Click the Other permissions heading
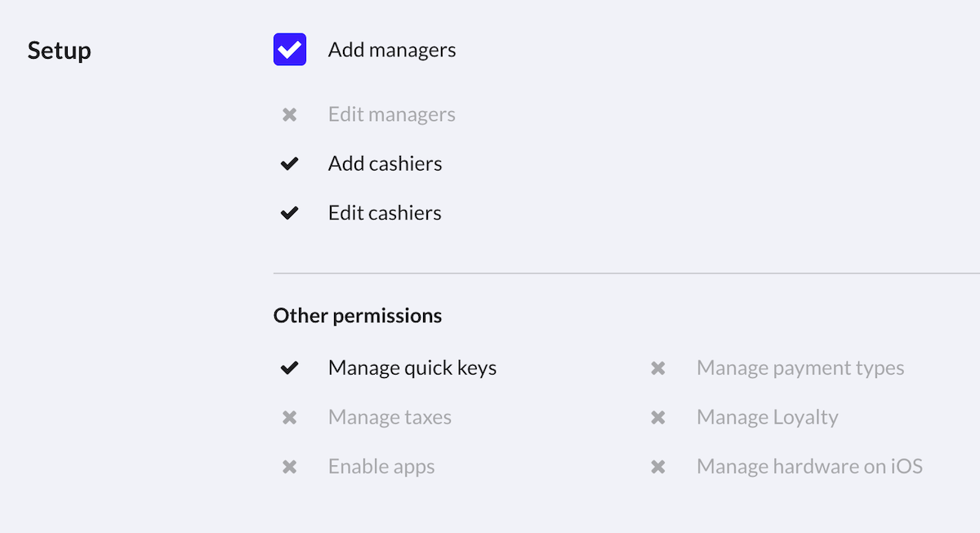 click(x=358, y=315)
